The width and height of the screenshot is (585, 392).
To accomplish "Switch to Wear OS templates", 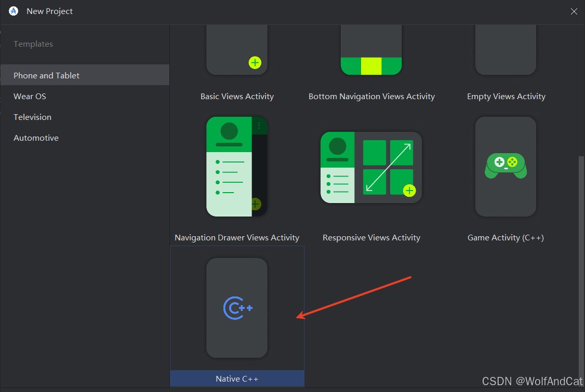I will tap(30, 96).
